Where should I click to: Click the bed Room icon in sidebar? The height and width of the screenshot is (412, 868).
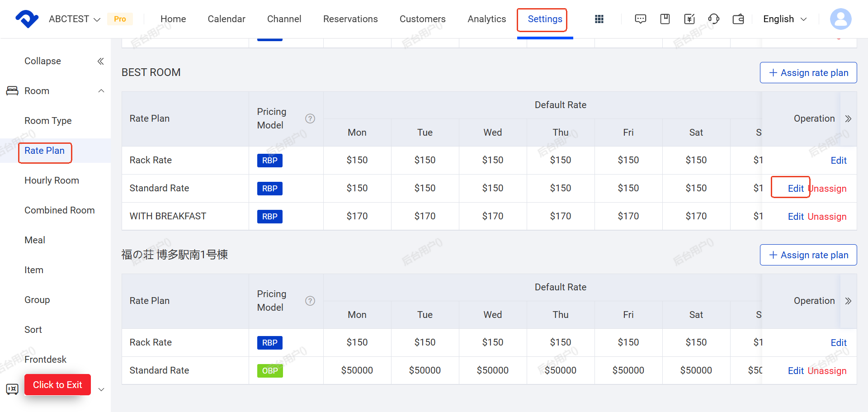(12, 91)
